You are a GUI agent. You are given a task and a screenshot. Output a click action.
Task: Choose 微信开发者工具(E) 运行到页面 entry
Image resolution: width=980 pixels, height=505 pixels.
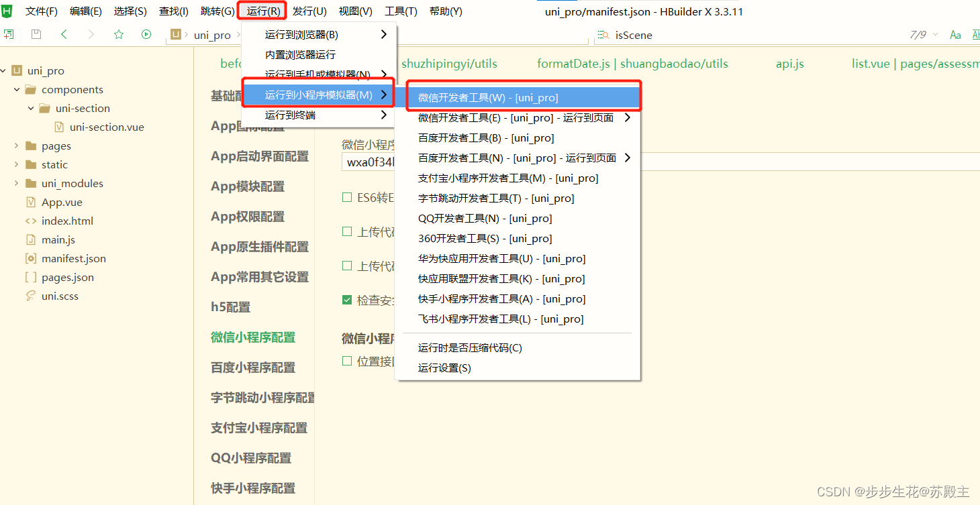[x=518, y=117]
